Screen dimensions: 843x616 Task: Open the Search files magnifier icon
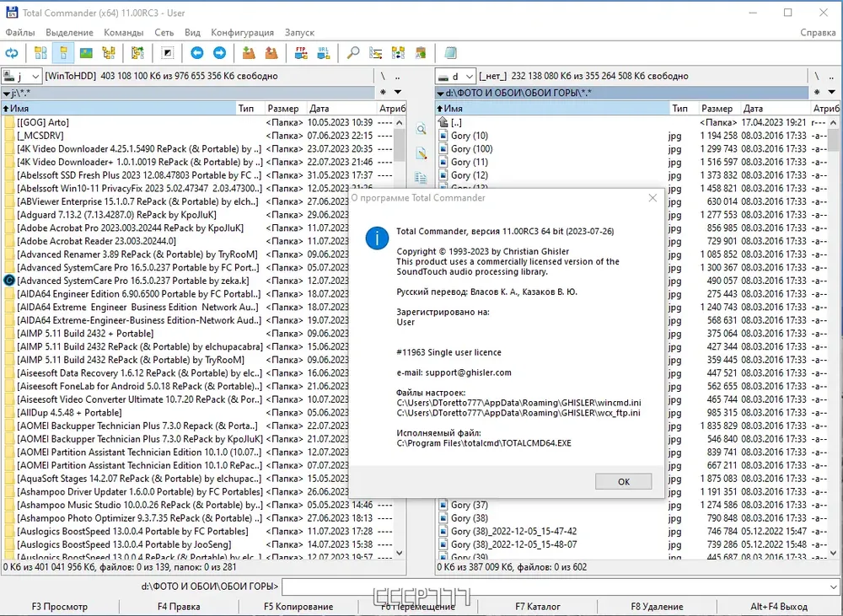click(x=353, y=53)
